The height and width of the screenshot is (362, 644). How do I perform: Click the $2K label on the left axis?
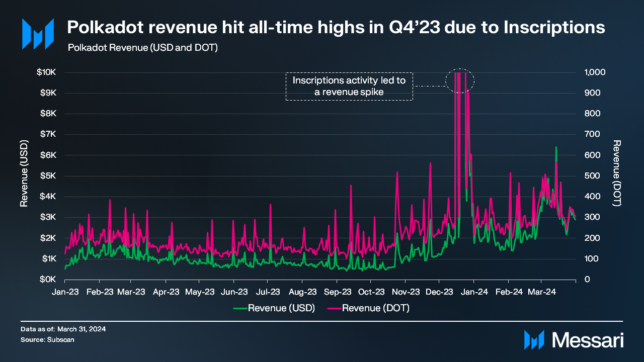pyautogui.click(x=47, y=238)
